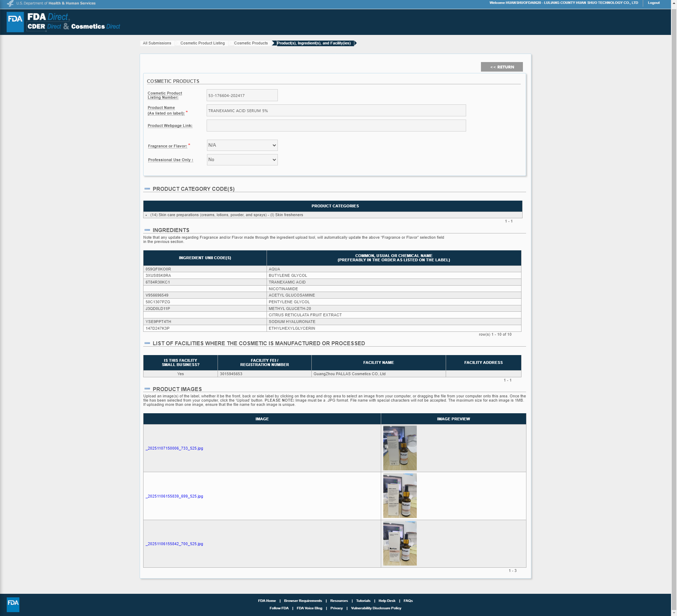This screenshot has height=616, width=677.
Task: Click the RETURN button
Action: 502,67
